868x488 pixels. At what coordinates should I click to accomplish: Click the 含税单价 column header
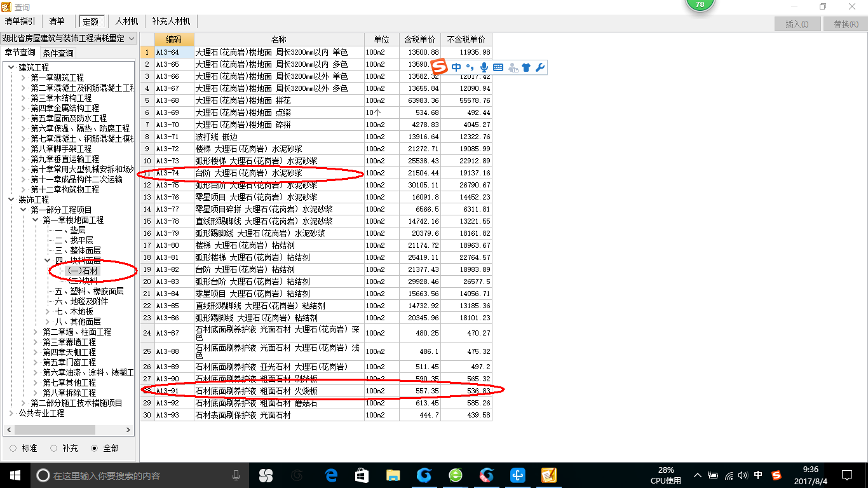point(420,39)
